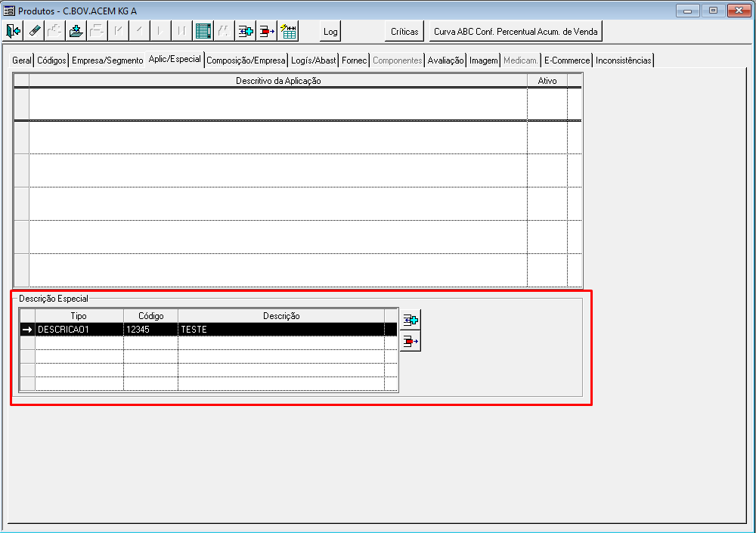Click the Descrição column header
Image resolution: width=756 pixels, height=533 pixels.
tap(281, 316)
